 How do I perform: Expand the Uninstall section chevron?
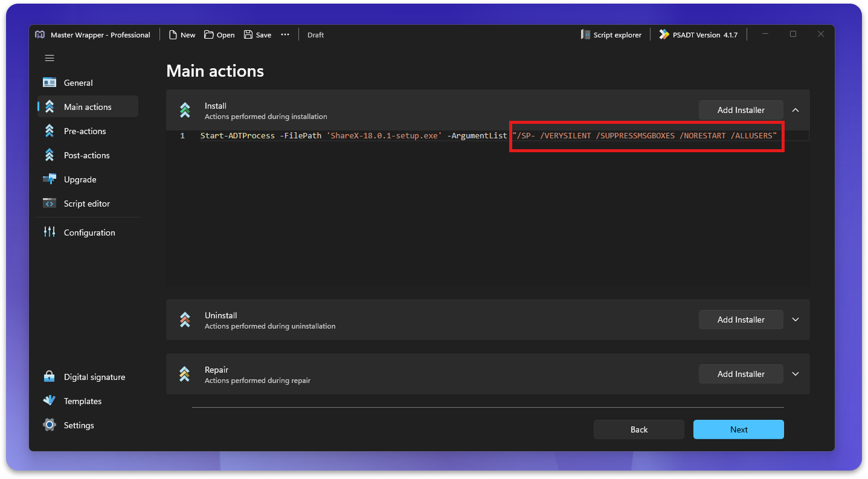pyautogui.click(x=796, y=320)
